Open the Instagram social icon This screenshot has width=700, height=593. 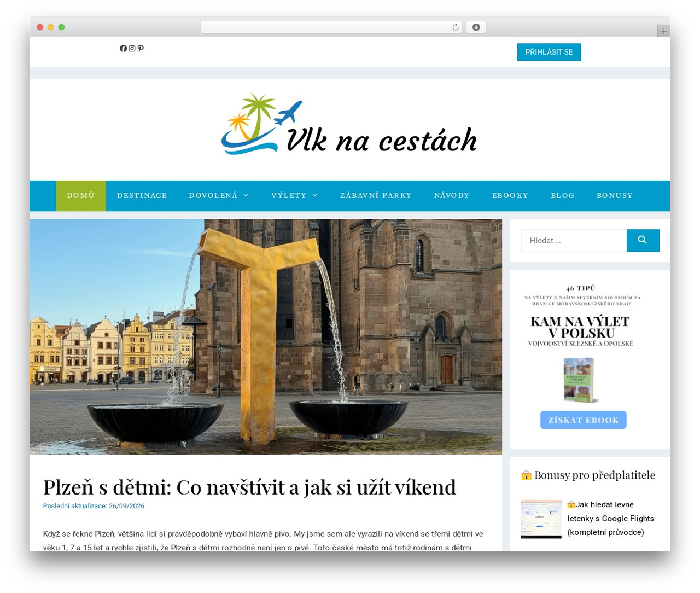pos(132,49)
